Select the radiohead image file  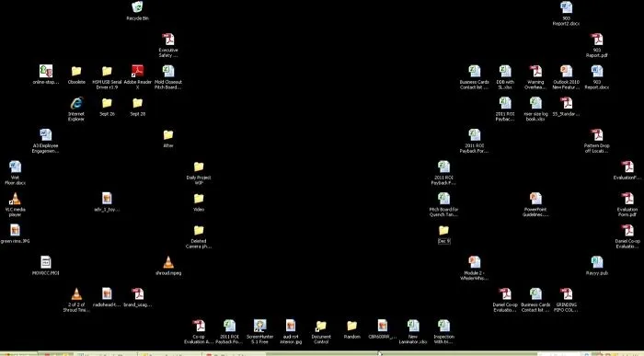click(107, 294)
